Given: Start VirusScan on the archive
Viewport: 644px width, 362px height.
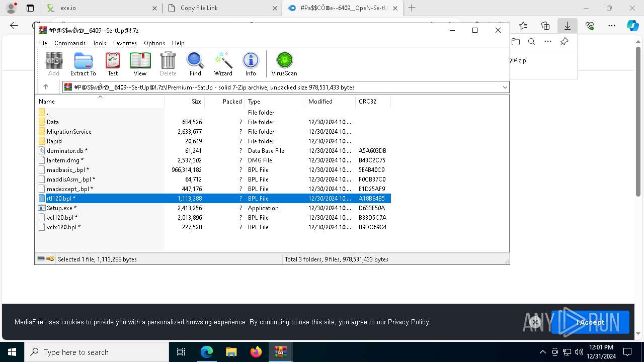Looking at the screenshot, I should coord(284,64).
